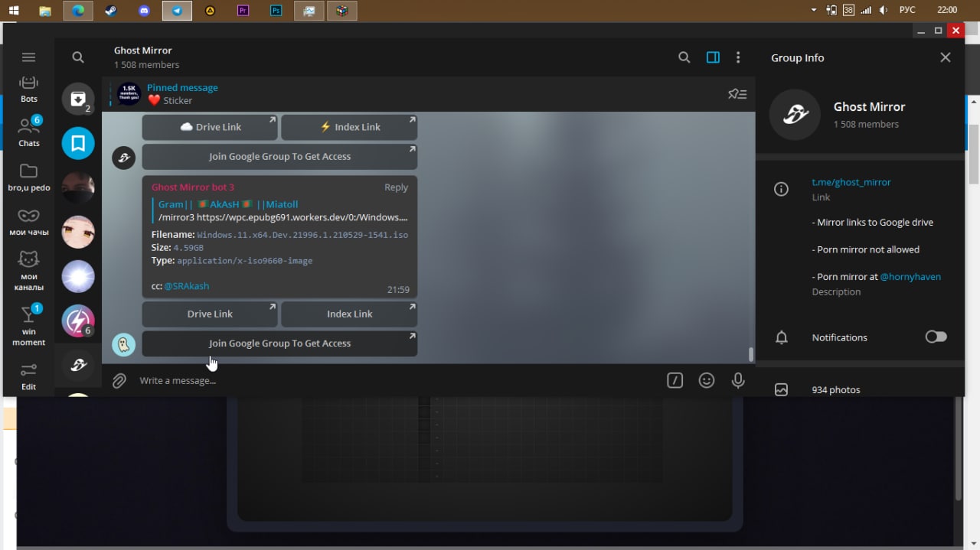Open the chat with anime-girl avatar
Image resolution: width=980 pixels, height=550 pixels.
78,232
